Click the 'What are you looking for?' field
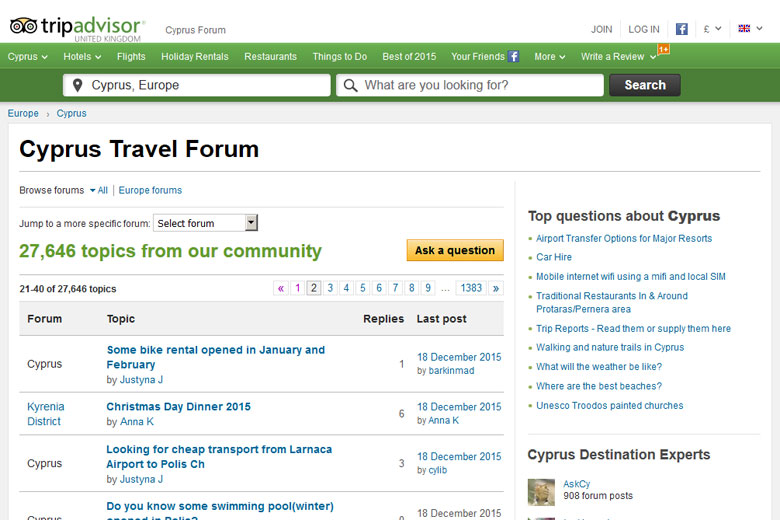Screen dimensions: 780x520 pyautogui.click(x=470, y=85)
